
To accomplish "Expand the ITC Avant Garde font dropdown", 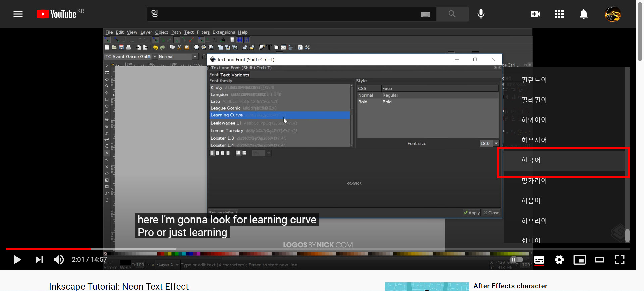I will (155, 57).
